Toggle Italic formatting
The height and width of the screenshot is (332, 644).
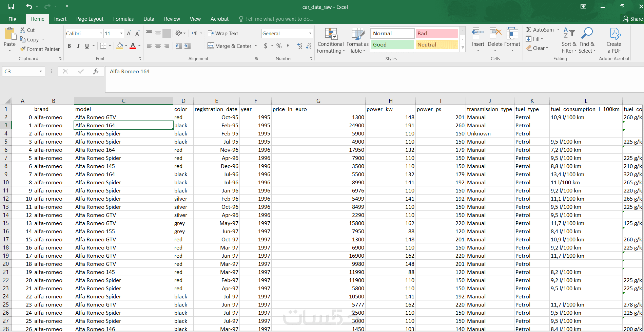point(78,46)
